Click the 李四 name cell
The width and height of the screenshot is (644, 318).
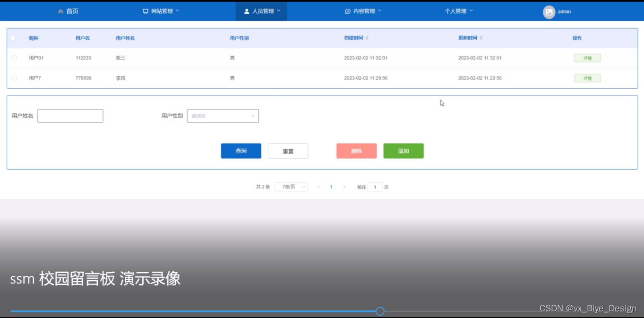tap(120, 78)
